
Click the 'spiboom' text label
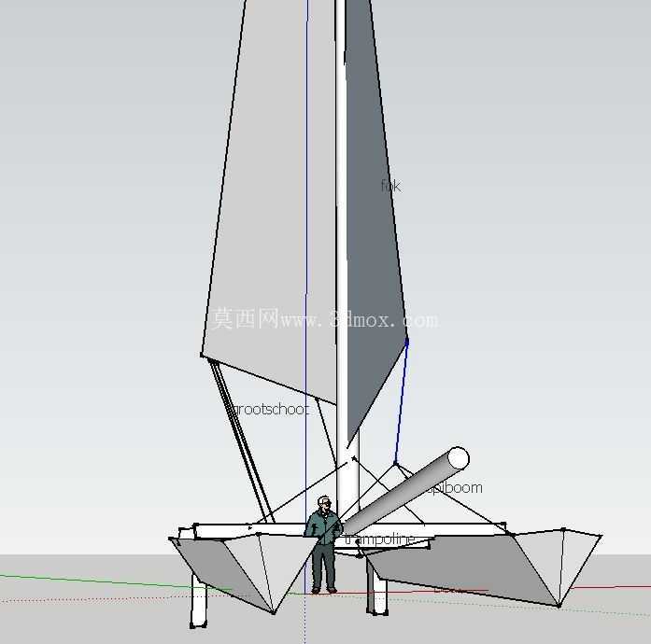456,488
